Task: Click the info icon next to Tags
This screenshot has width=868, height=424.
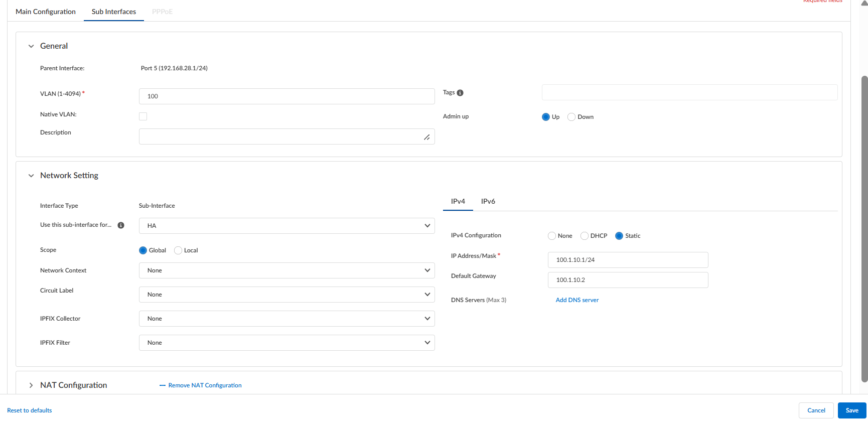Action: (x=460, y=93)
